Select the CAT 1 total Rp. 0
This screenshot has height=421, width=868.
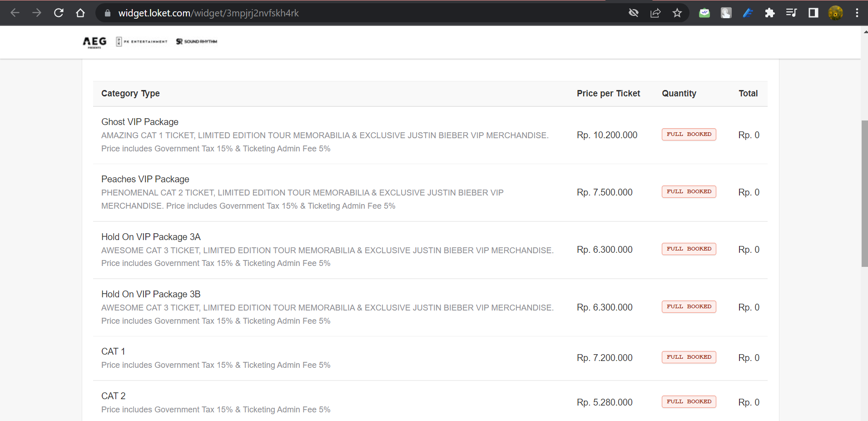(x=749, y=358)
